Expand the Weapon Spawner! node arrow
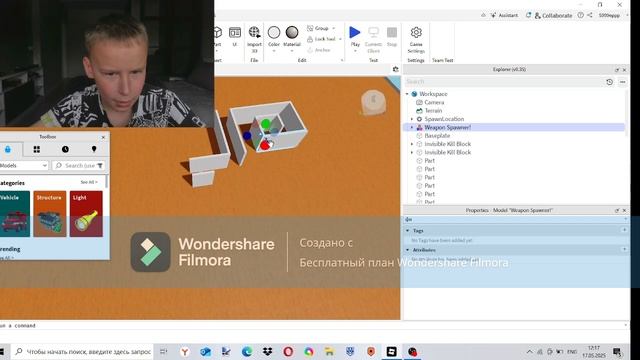Screen dimensions: 640x360 [412, 127]
